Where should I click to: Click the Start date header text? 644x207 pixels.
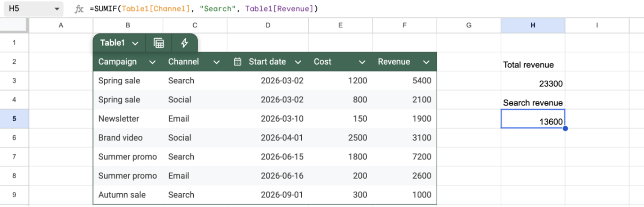[267, 62]
